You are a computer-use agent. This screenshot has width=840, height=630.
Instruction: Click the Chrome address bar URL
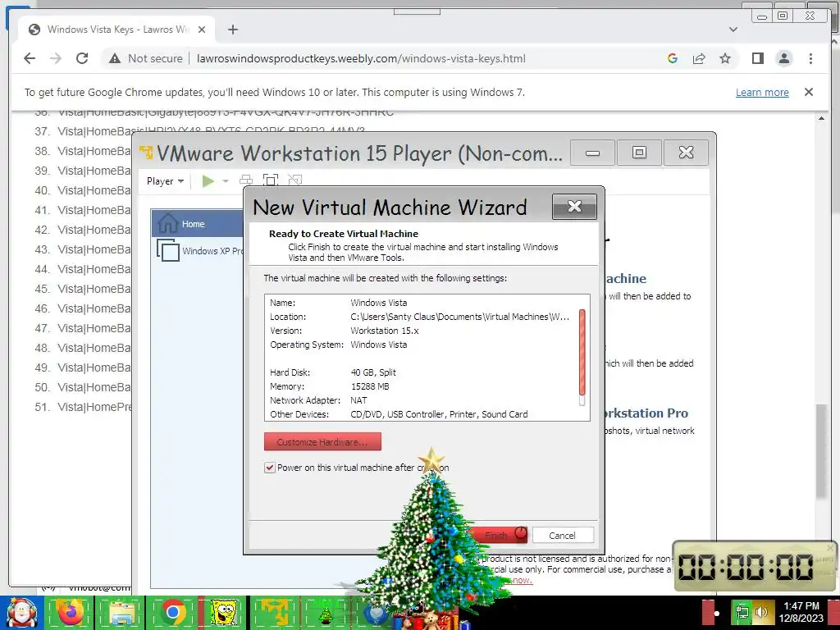pos(361,58)
